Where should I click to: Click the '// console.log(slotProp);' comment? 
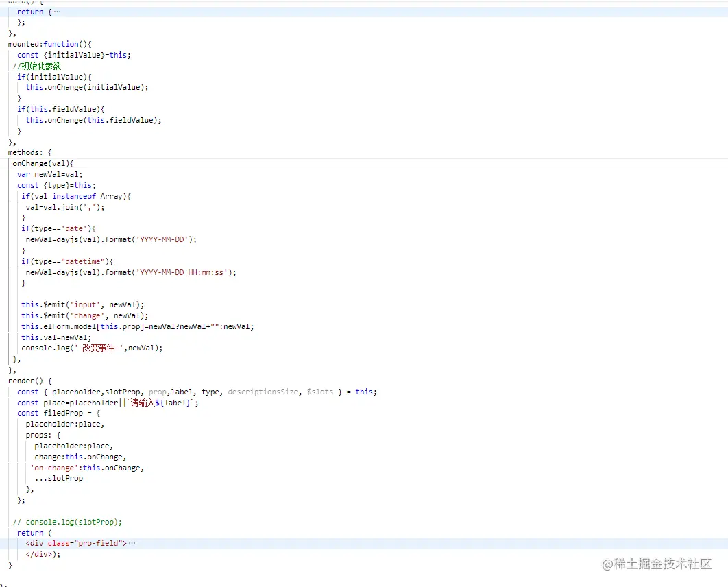point(67,522)
